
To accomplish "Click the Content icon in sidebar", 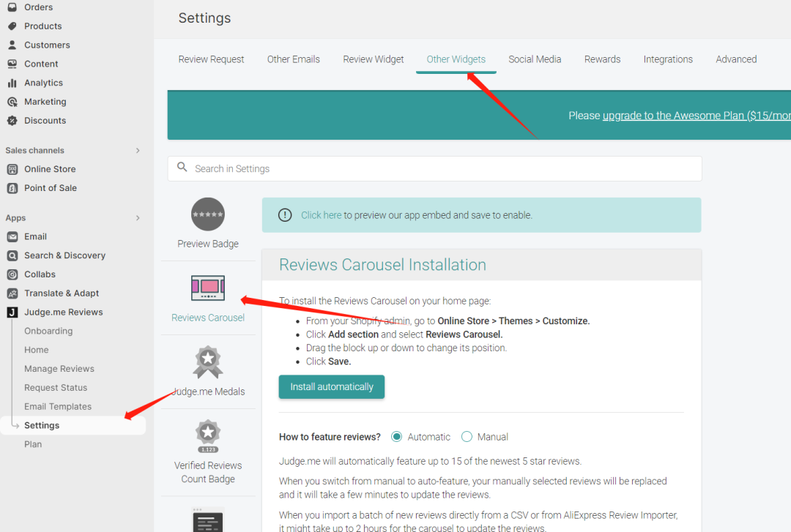I will coord(12,64).
